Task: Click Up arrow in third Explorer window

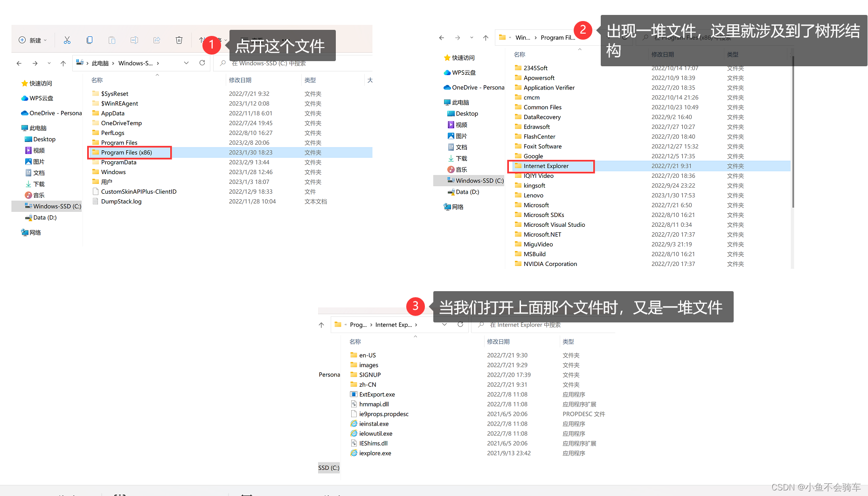Action: point(321,325)
